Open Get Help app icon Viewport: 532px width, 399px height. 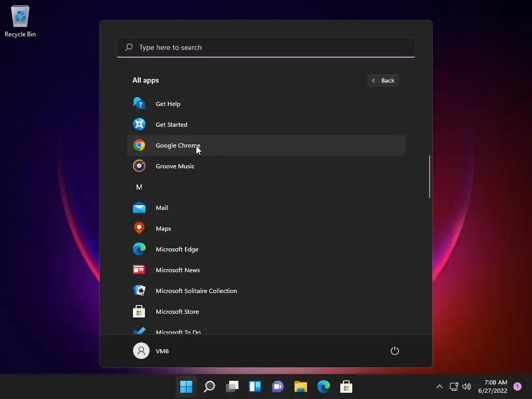coord(139,103)
